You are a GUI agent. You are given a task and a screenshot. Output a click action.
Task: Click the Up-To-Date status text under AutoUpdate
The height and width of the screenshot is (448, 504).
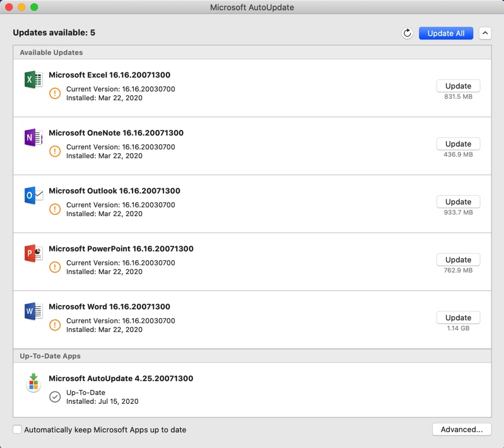click(86, 393)
